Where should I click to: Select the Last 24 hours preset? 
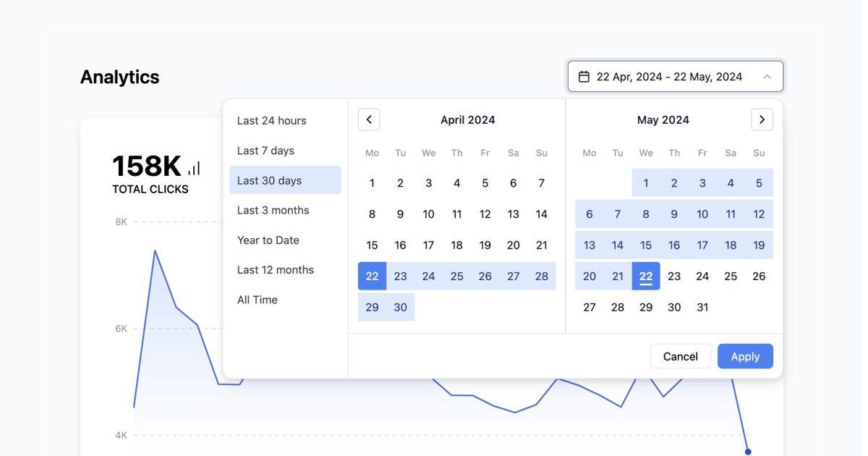pyautogui.click(x=285, y=120)
